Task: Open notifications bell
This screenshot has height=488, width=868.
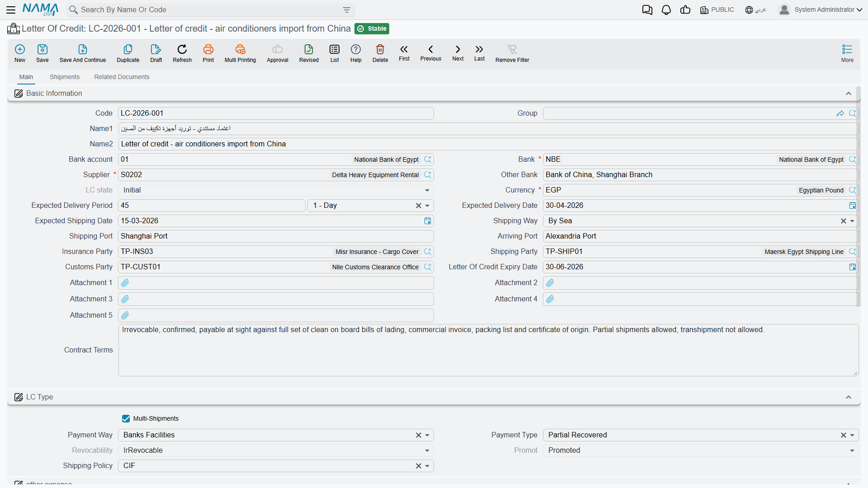Action: [x=666, y=9]
